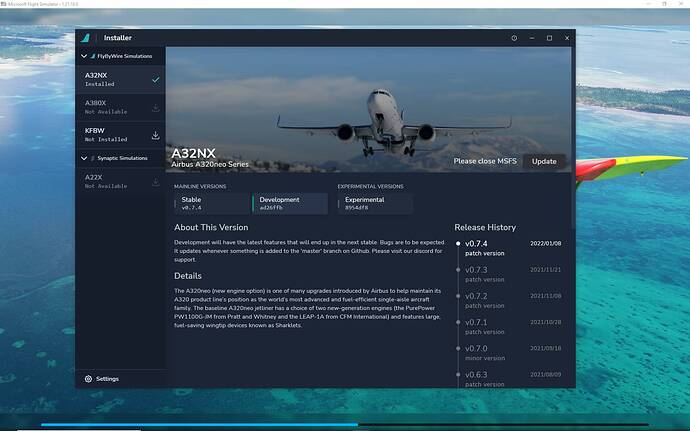Select the Experimental version option

tap(375, 204)
